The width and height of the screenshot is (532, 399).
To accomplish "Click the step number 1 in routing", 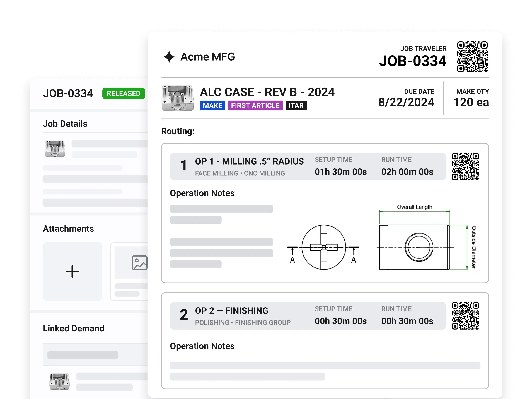I will 183,166.
